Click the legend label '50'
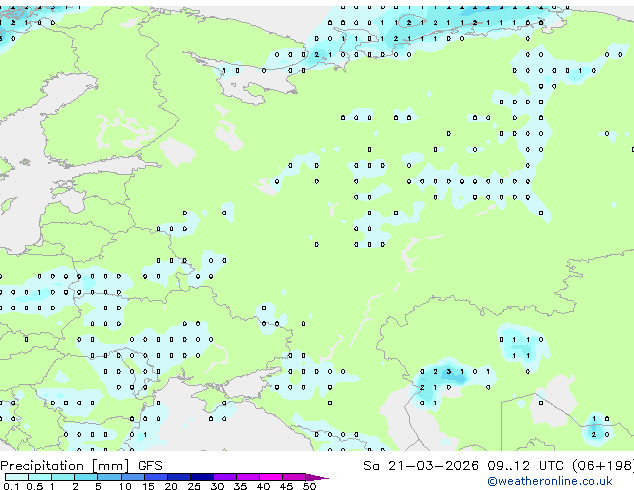The width and height of the screenshot is (634, 490). click(x=309, y=486)
